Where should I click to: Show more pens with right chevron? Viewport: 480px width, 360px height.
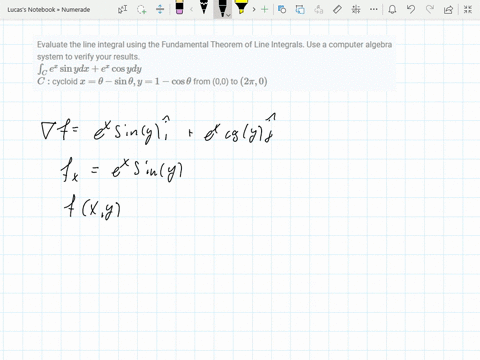pyautogui.click(x=254, y=9)
